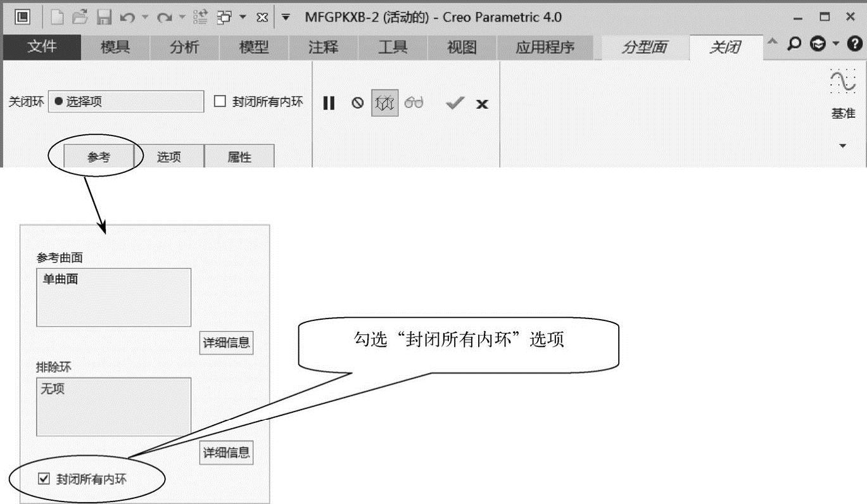Click the Regenerate icon in quick access toolbar
The height and width of the screenshot is (504, 867).
click(200, 17)
